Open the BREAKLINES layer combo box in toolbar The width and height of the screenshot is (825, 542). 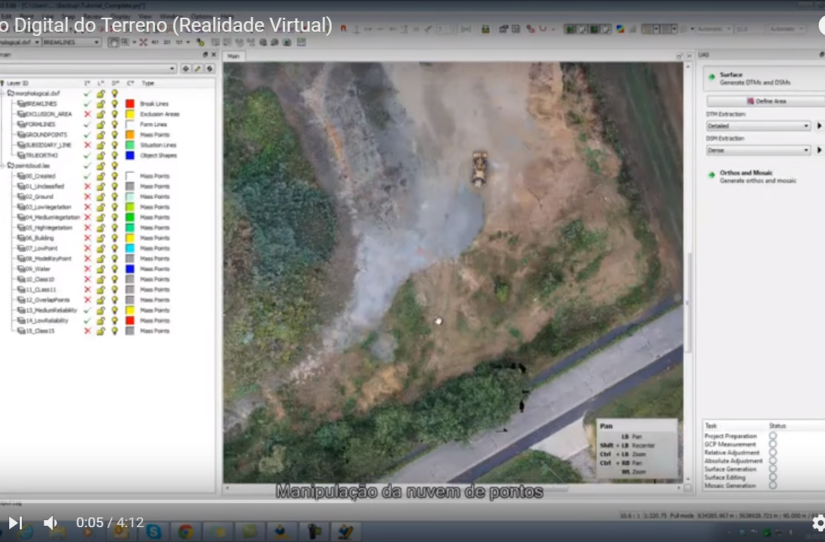tap(71, 42)
